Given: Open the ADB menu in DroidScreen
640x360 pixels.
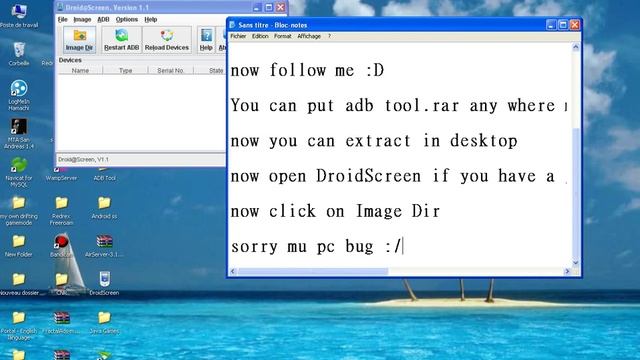Looking at the screenshot, I should pyautogui.click(x=103, y=19).
